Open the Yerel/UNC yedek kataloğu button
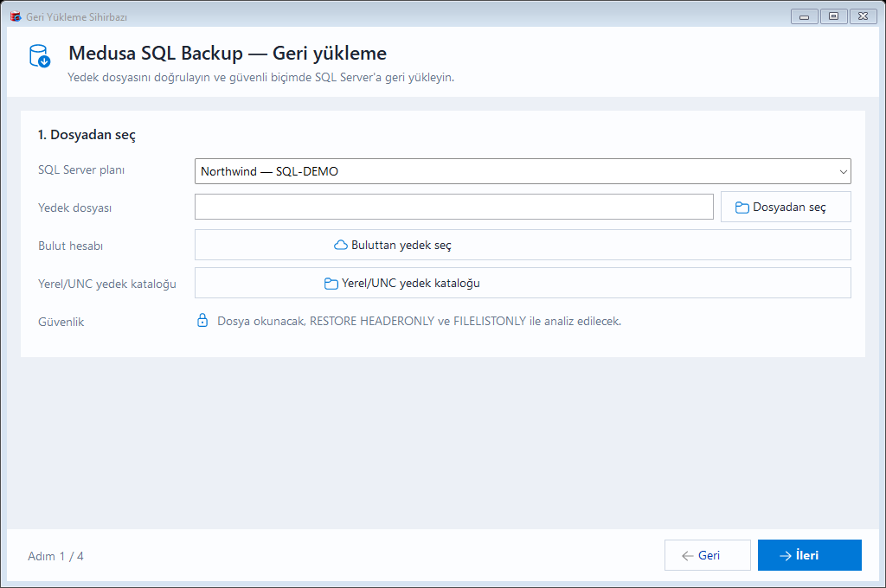 coord(523,283)
